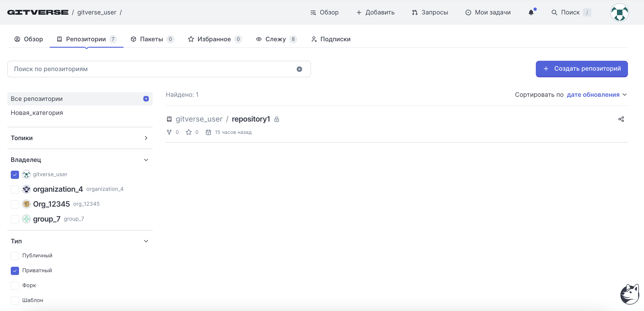Open the Пакеты tab
The height and width of the screenshot is (311, 644).
[152, 39]
